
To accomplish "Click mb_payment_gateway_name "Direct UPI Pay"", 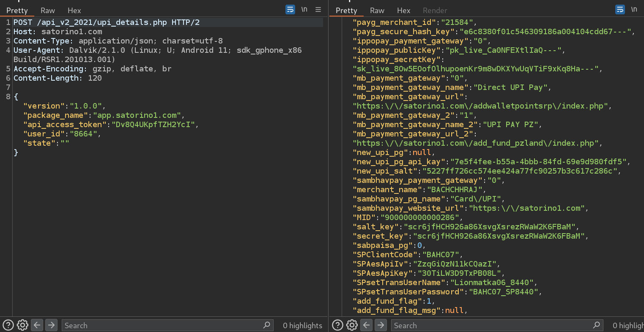I will click(x=510, y=87).
